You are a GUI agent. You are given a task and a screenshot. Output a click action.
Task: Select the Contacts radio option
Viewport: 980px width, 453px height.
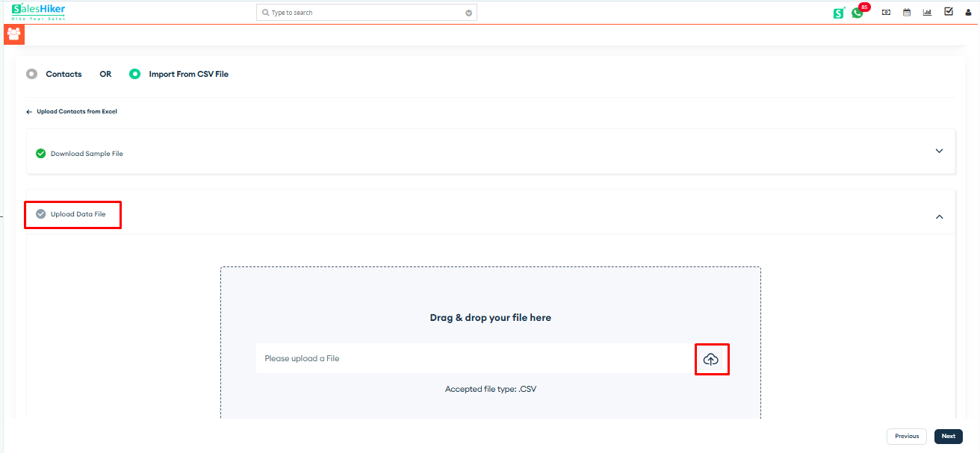[x=31, y=74]
